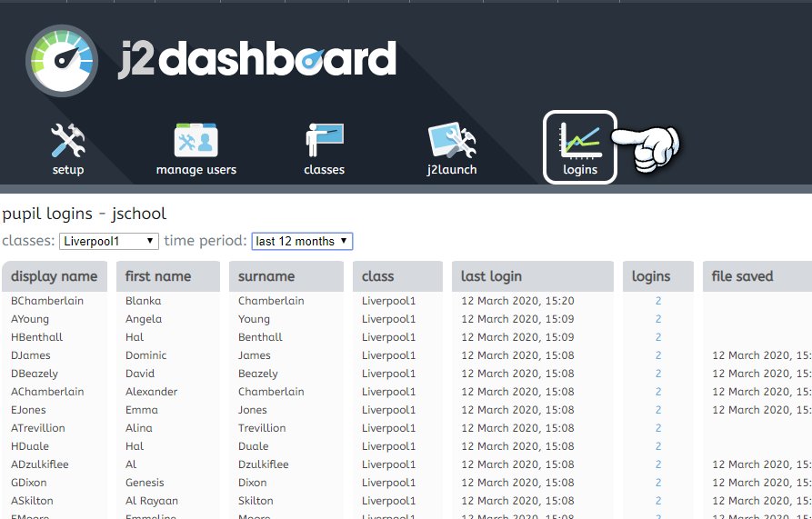Click first name Genesis
Image resolution: width=812 pixels, height=519 pixels.
[x=145, y=483]
